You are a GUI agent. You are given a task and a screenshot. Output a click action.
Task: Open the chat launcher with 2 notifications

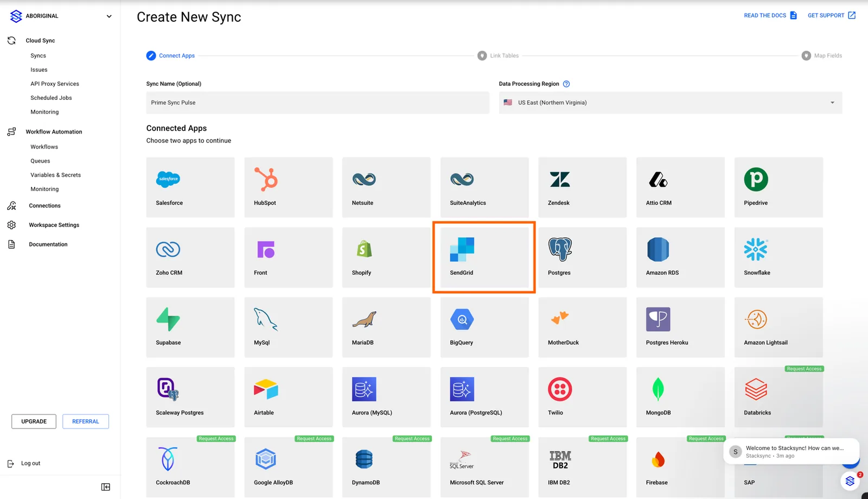(851, 481)
